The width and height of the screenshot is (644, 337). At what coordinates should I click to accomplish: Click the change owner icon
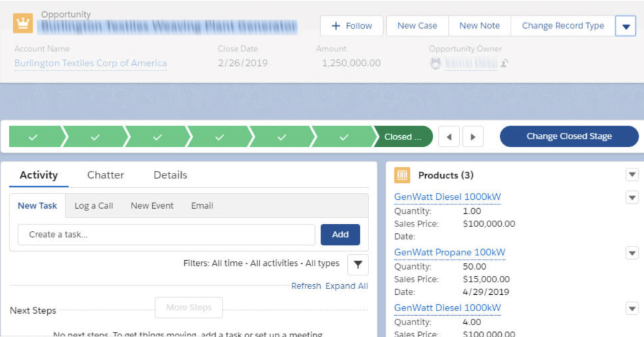click(504, 64)
